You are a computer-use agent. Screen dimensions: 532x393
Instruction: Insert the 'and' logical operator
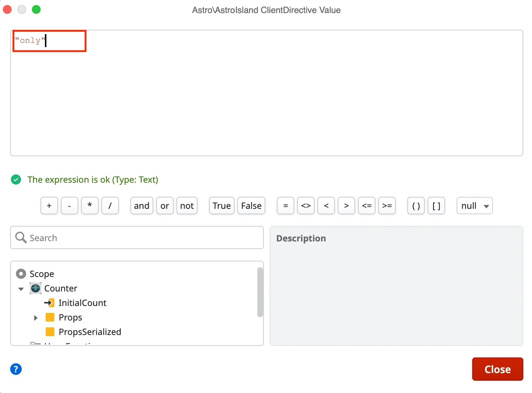[141, 206]
